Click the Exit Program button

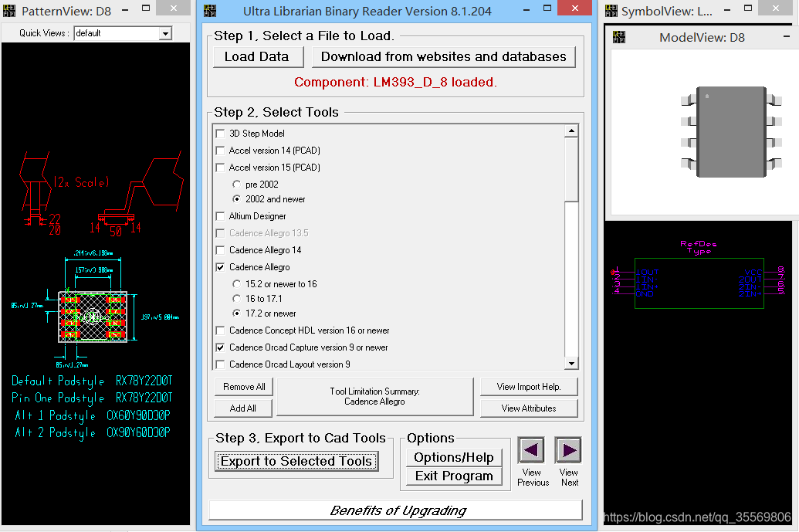(x=454, y=476)
